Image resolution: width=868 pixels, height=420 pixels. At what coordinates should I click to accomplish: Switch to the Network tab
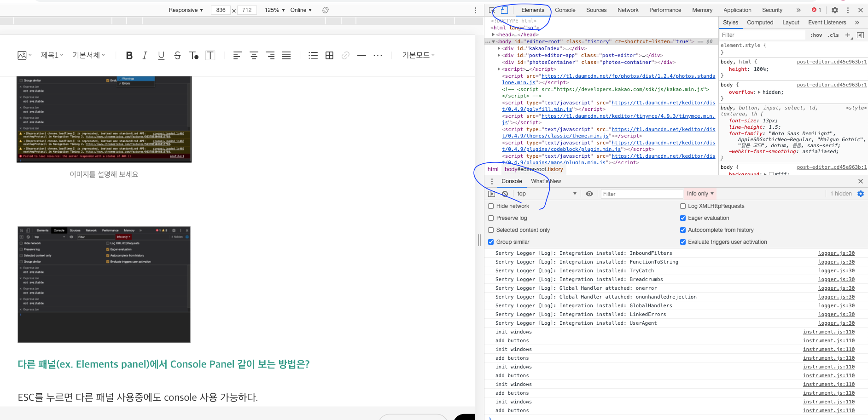(628, 10)
